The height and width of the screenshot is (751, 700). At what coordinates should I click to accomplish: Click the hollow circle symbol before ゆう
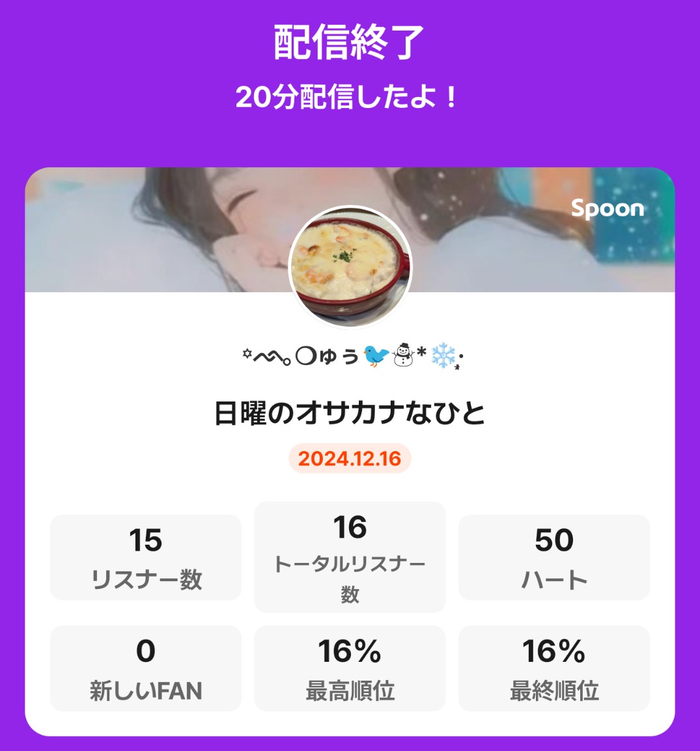tap(305, 356)
